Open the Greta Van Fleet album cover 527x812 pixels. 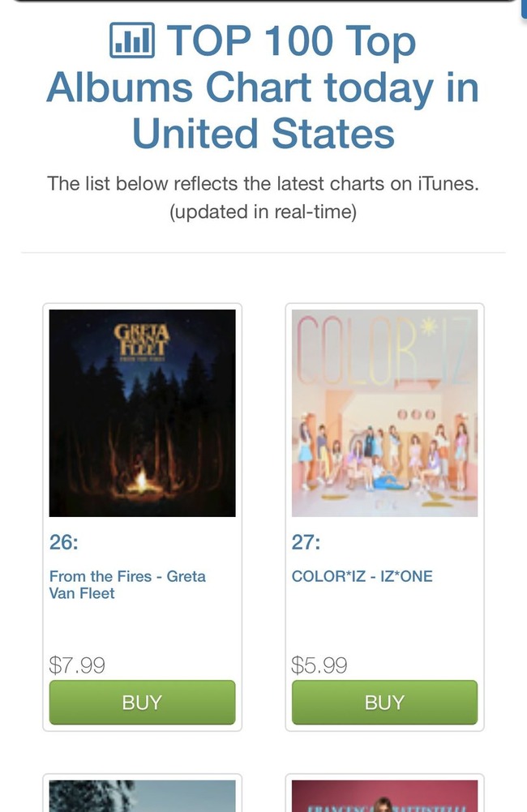coord(142,412)
